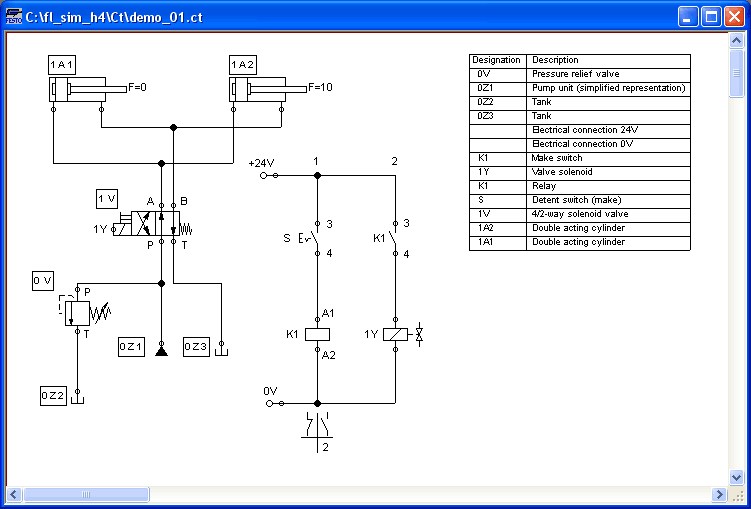Click the vertical scrollbar down arrow

(x=737, y=477)
